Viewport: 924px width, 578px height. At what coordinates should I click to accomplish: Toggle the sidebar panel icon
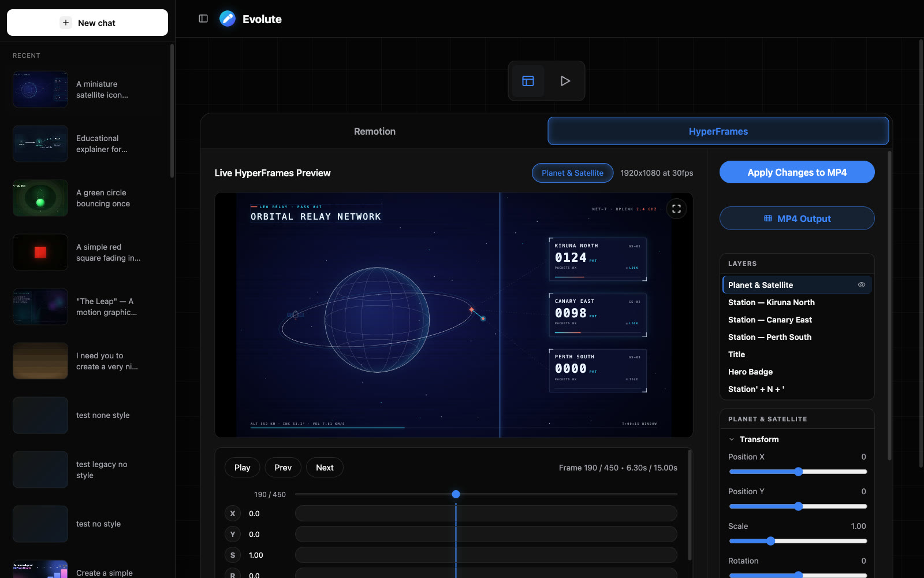pos(203,18)
